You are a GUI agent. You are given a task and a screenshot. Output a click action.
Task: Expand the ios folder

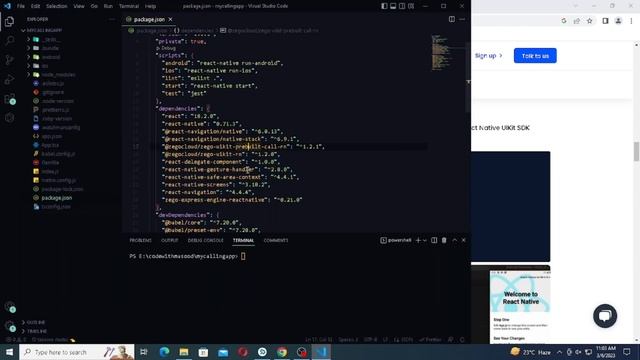point(45,66)
